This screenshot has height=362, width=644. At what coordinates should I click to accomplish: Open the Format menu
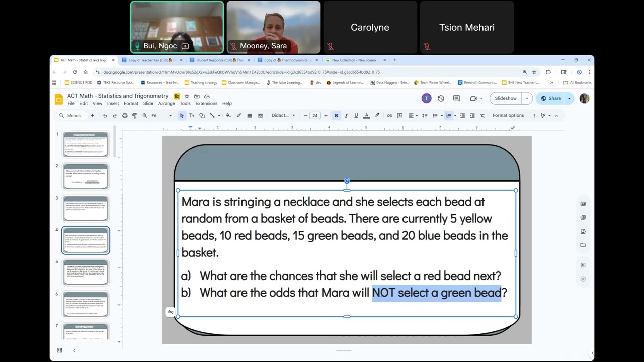131,104
